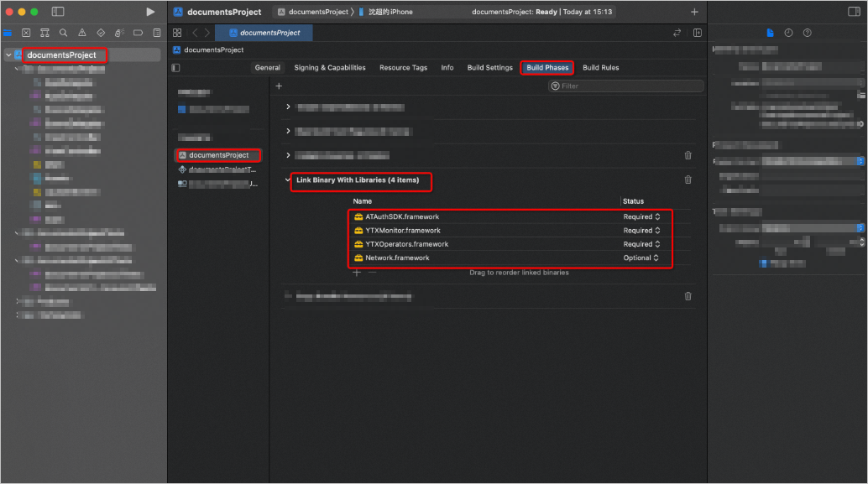Change Network.framework Optional status
The image size is (868, 484).
641,258
